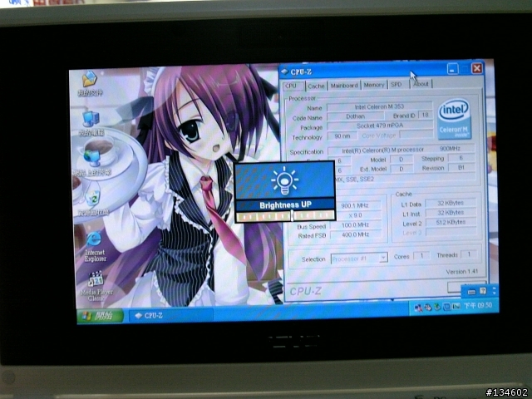Screen dimensions: 532x399
Task: Open the My Computer desktop icon
Action: click(x=91, y=124)
